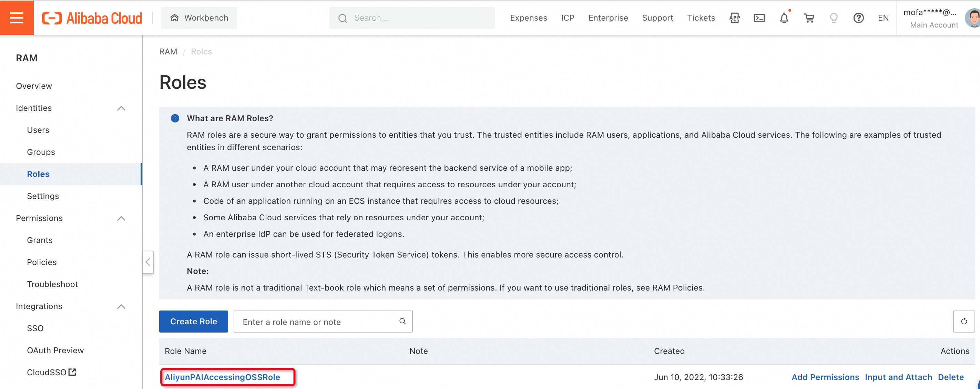Click the blue info icon
The image size is (980, 389).
point(175,118)
